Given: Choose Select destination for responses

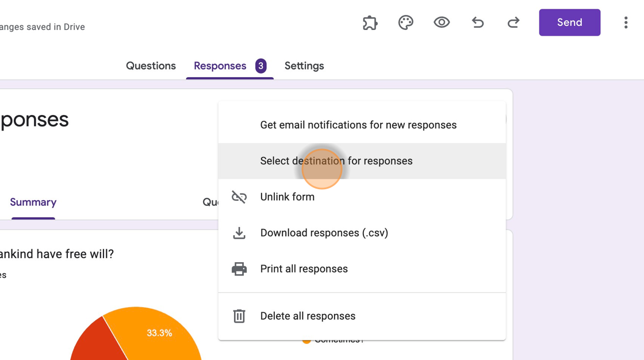Looking at the screenshot, I should (x=362, y=160).
